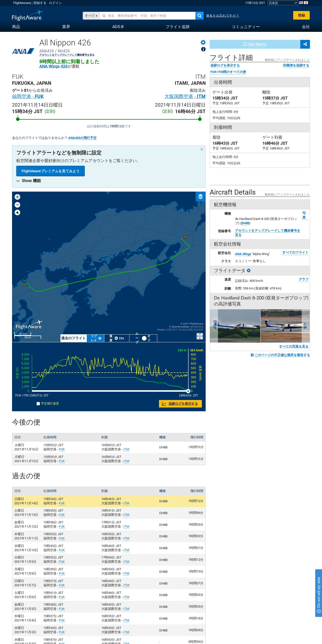
Task: Show next aircraft photo arrow
Action: [x=305, y=326]
